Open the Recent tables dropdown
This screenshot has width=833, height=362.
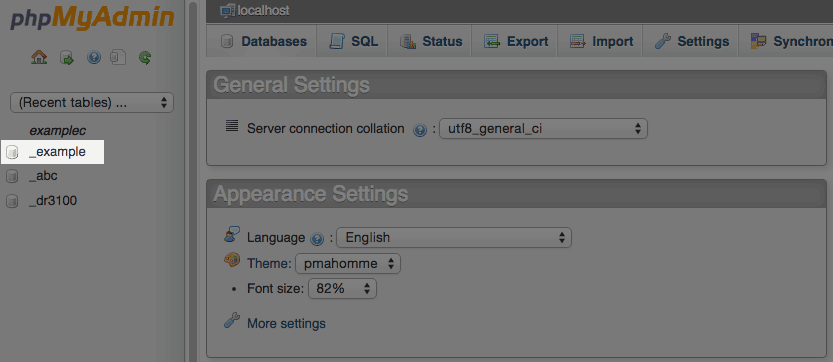click(x=92, y=103)
